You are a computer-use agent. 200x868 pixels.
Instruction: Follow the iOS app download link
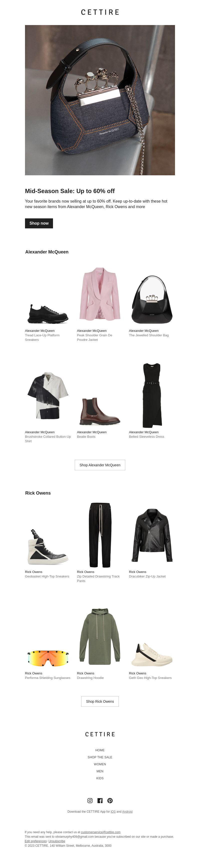click(113, 811)
